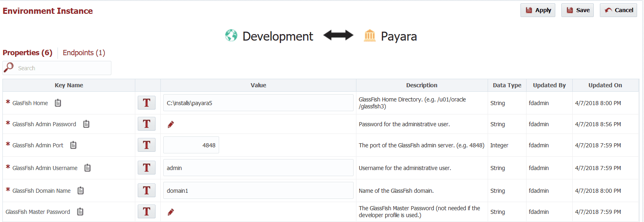Click the Updated On column header

605,85
